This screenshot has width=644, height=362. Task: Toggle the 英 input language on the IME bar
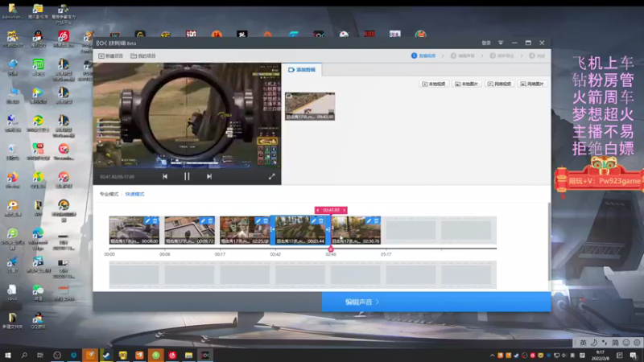point(583,343)
